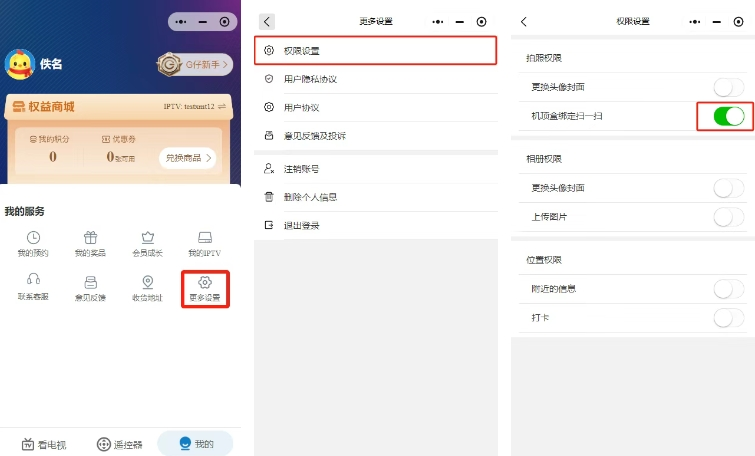Click the 意见反馈 icon in services
Viewport: 755px width, 456px height.
(90, 288)
